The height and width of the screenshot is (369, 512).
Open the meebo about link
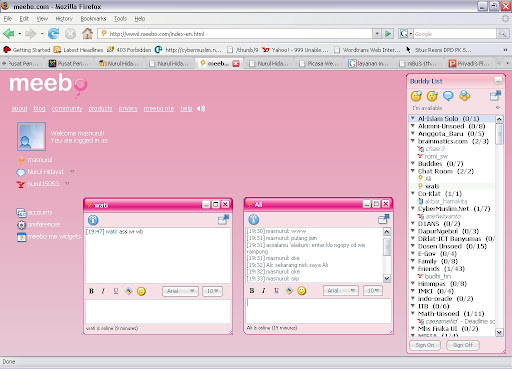tap(19, 109)
